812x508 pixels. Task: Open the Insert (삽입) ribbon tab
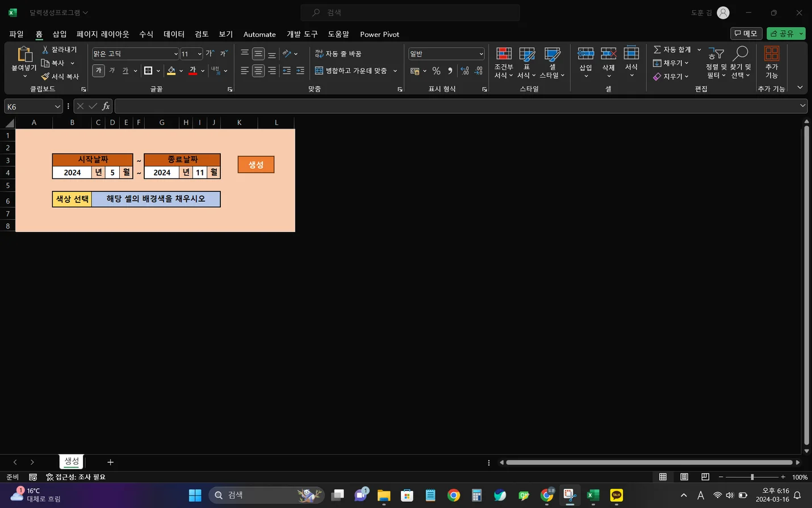60,34
